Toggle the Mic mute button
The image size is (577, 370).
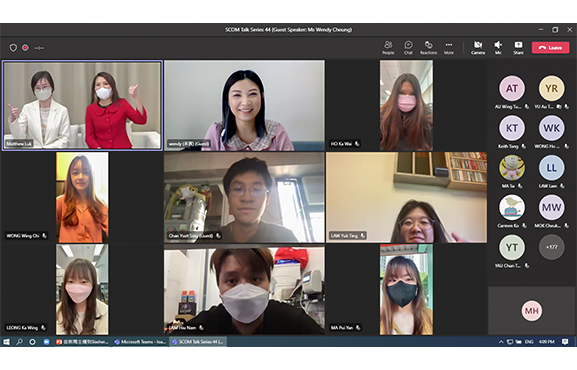coord(498,47)
